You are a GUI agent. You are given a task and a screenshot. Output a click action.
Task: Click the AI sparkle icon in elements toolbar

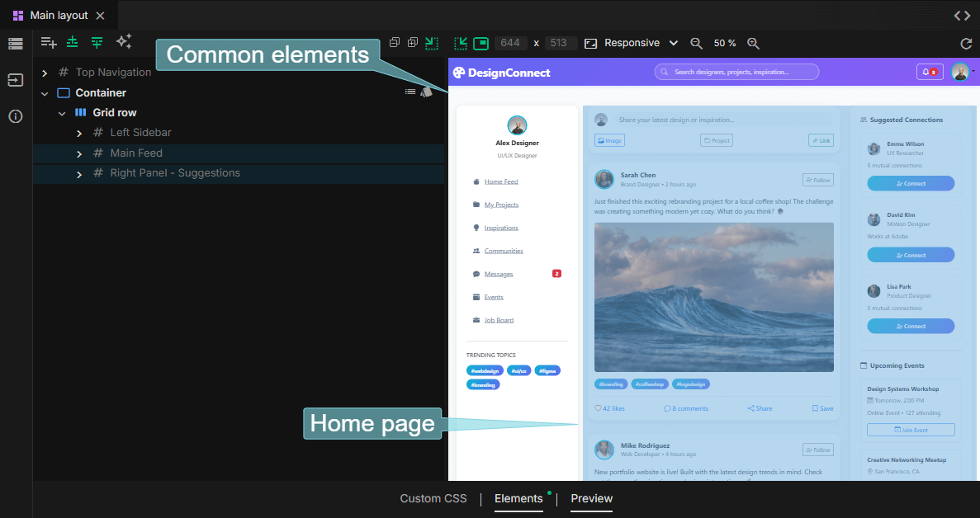point(124,42)
